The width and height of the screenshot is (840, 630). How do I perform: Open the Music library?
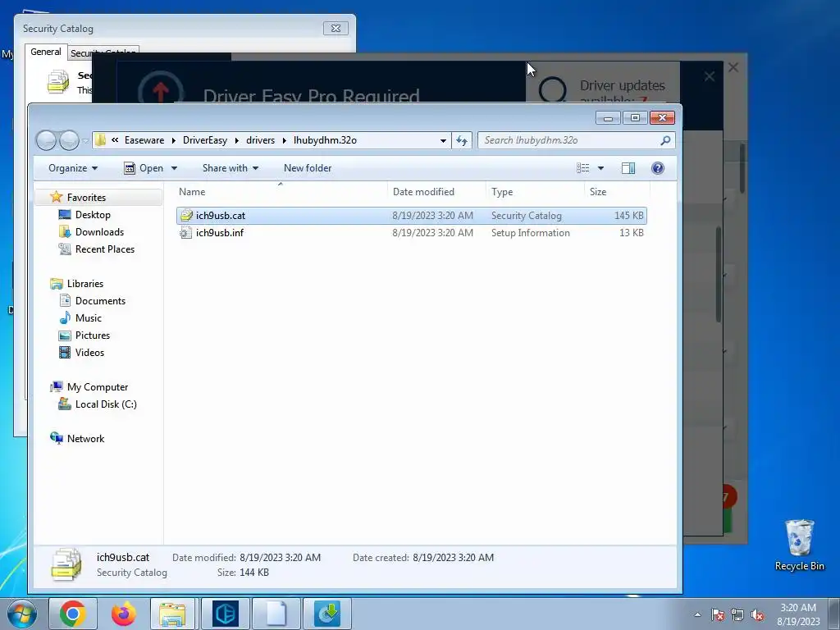pyautogui.click(x=89, y=317)
